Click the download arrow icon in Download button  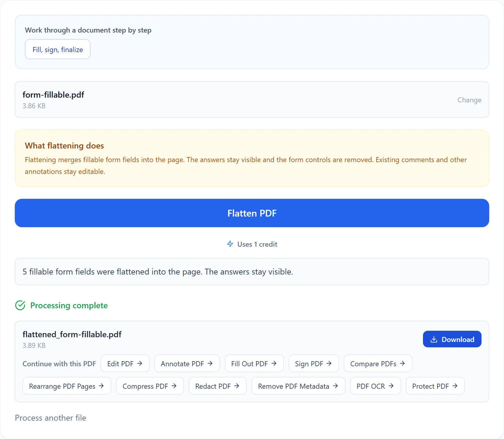(434, 339)
